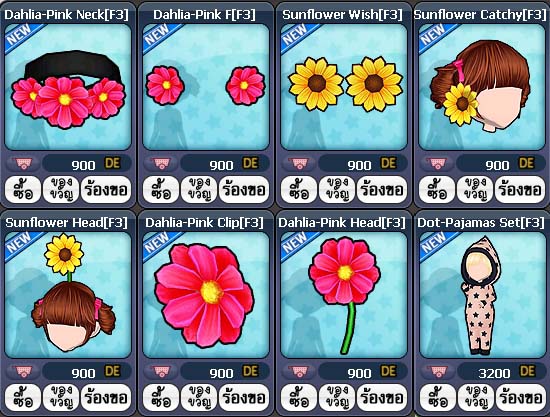The width and height of the screenshot is (550, 417).
Task: Request the Sunflower Catchy with ร้องขอ button
Action: click(x=520, y=190)
